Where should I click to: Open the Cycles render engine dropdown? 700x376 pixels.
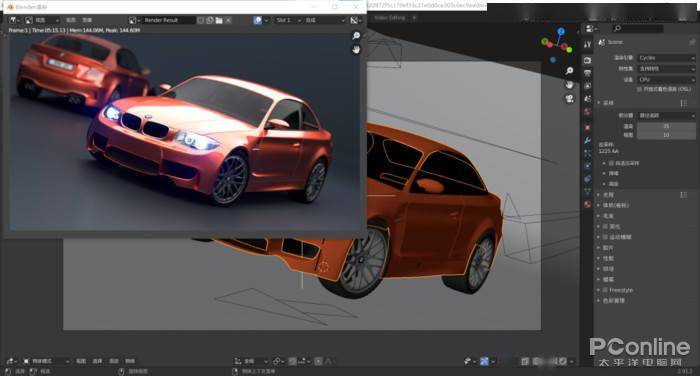click(x=666, y=58)
